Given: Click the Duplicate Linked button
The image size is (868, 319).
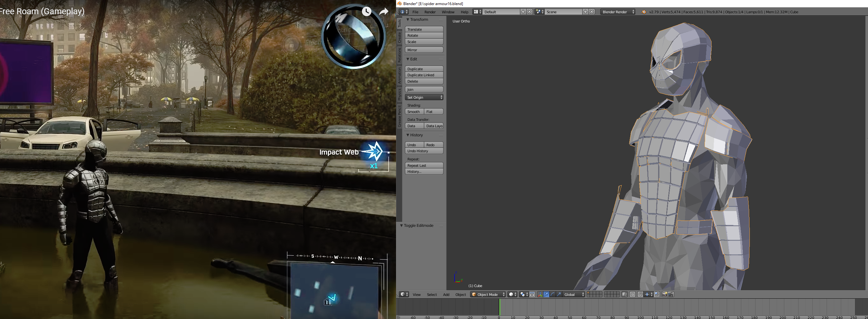Looking at the screenshot, I should [424, 75].
